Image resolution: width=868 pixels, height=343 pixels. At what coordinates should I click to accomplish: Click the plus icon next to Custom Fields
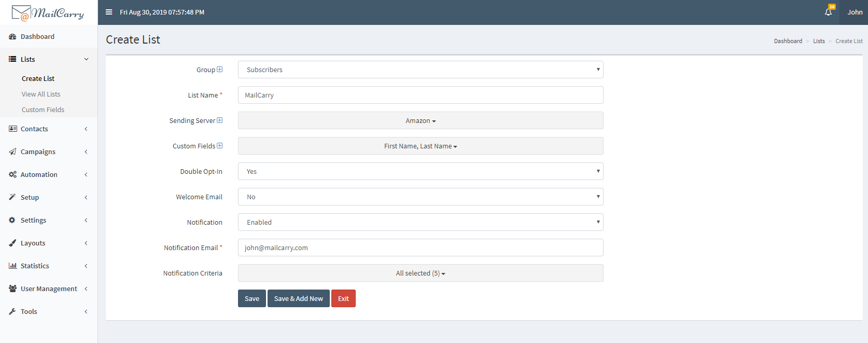[x=220, y=146]
